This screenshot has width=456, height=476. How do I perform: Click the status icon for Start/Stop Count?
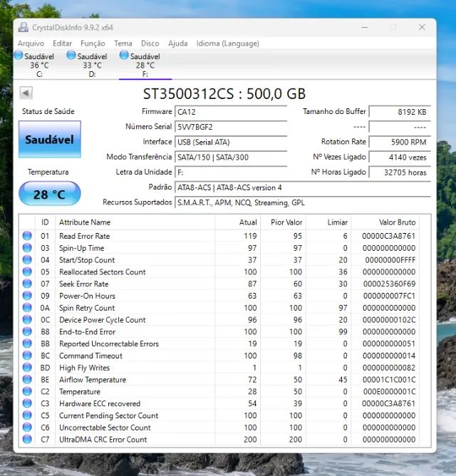(x=27, y=260)
